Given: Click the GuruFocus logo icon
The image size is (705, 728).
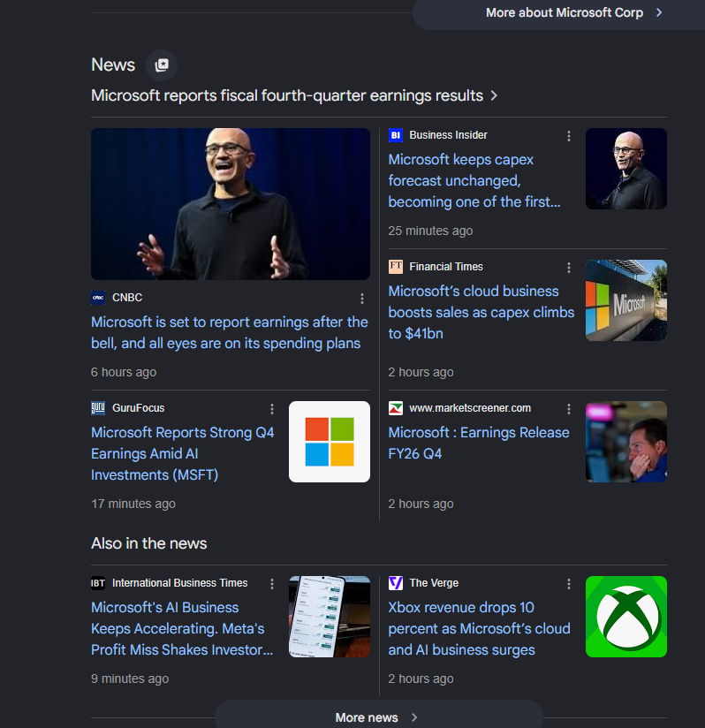Looking at the screenshot, I should pyautogui.click(x=98, y=408).
